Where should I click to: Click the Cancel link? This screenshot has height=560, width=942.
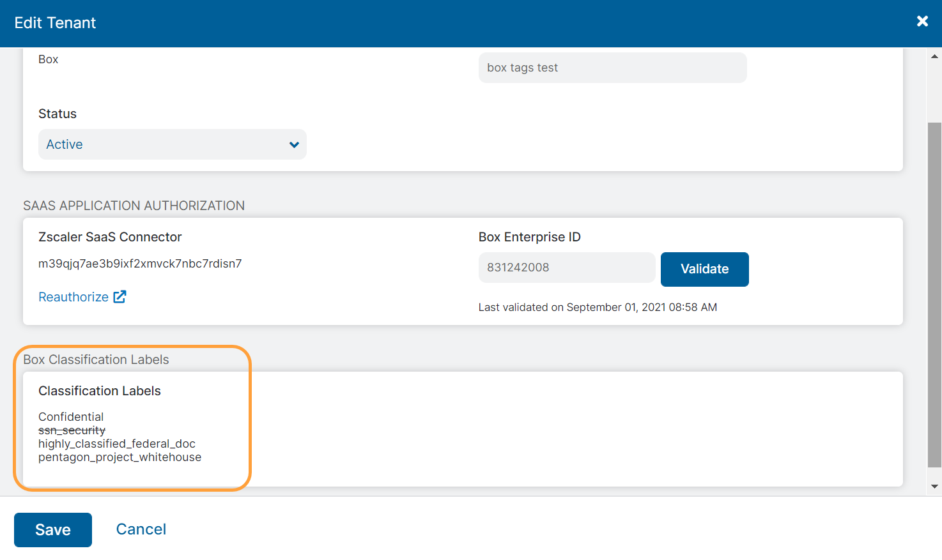point(141,529)
